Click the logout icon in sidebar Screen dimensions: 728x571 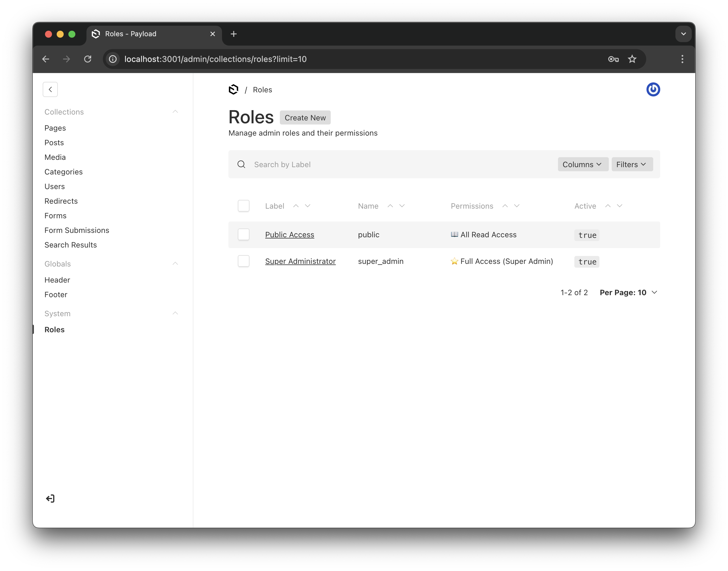(x=50, y=499)
